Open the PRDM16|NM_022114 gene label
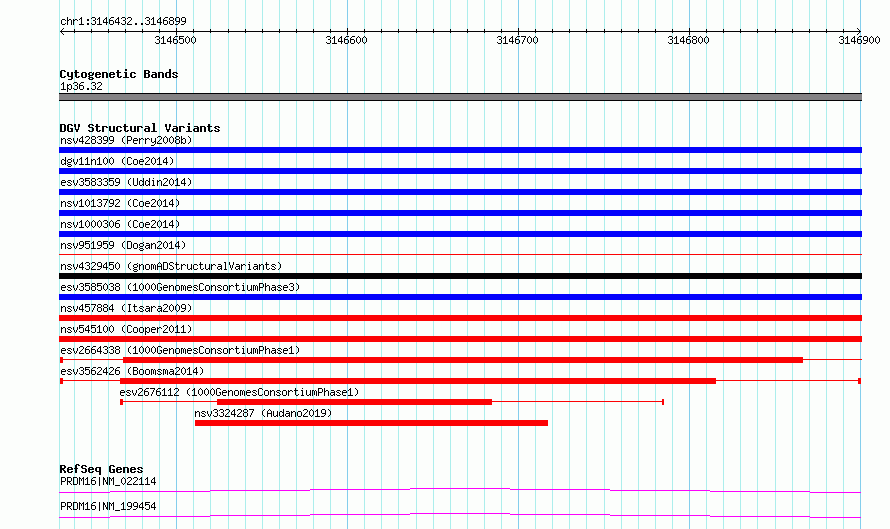This screenshot has height=529, width=890. 108,481
